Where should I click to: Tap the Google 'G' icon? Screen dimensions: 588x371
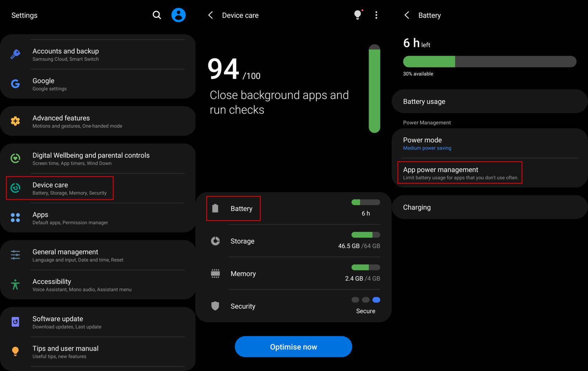tap(15, 84)
